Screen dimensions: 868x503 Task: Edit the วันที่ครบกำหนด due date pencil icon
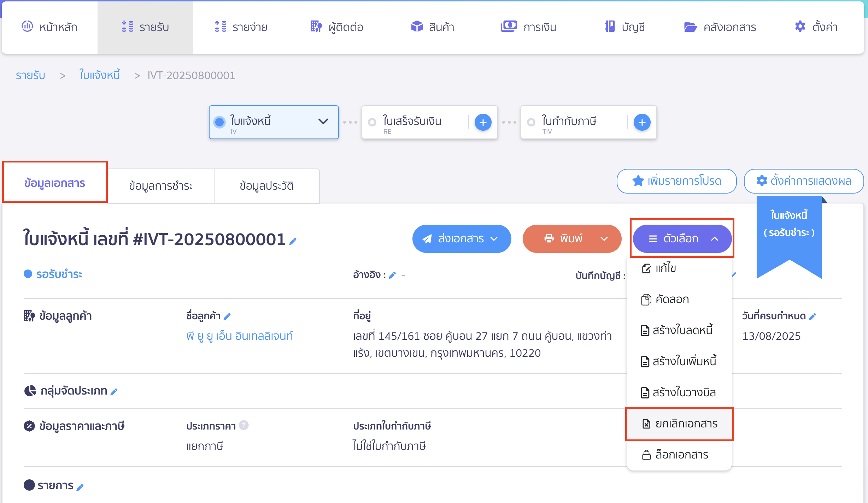coord(813,316)
